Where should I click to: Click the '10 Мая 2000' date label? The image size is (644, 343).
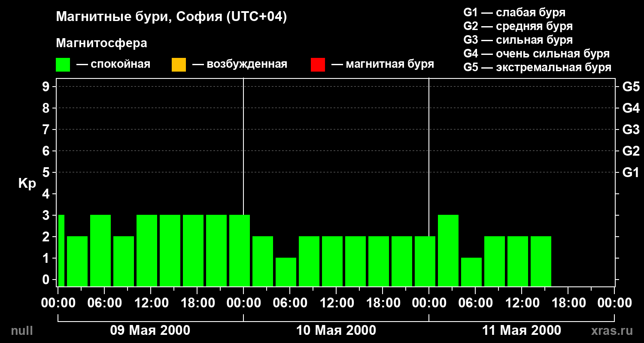pos(336,330)
